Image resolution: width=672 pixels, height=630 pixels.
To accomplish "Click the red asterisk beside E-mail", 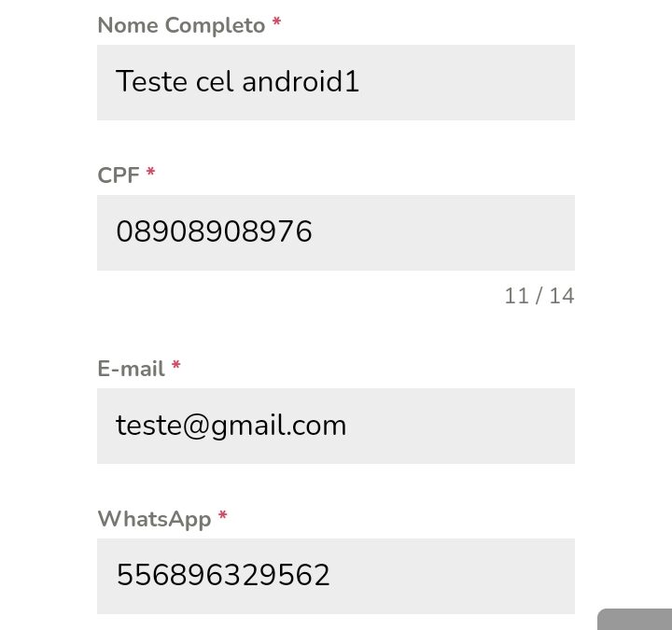I will [x=176, y=366].
